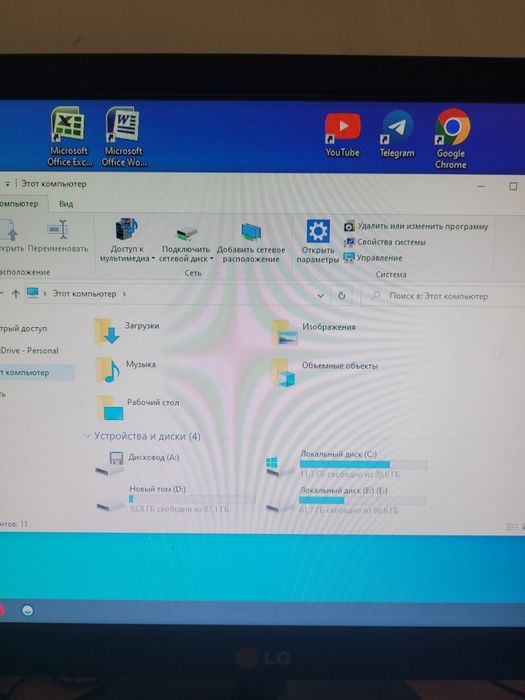This screenshot has height=700, width=525.
Task: Open the Подключить сетевой диск dropdown arrow
Action: 211,259
